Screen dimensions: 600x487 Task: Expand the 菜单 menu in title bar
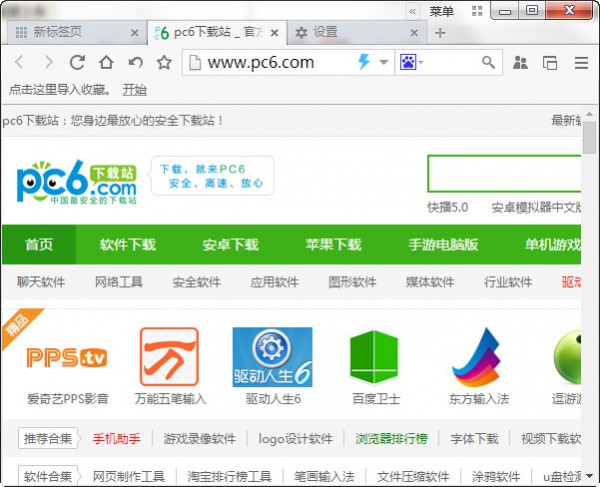coord(441,11)
